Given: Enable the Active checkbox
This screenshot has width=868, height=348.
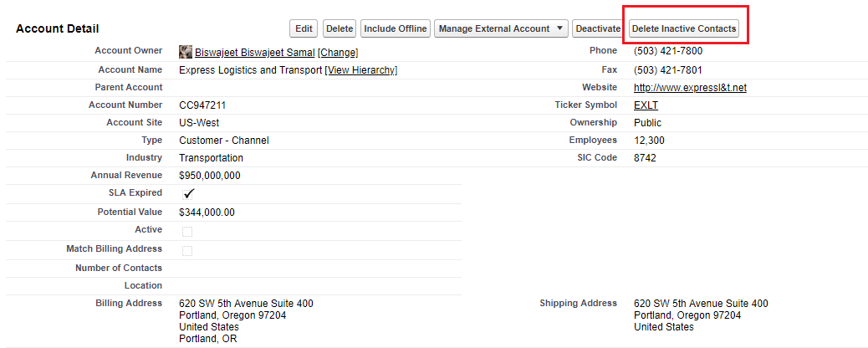Looking at the screenshot, I should point(187,232).
